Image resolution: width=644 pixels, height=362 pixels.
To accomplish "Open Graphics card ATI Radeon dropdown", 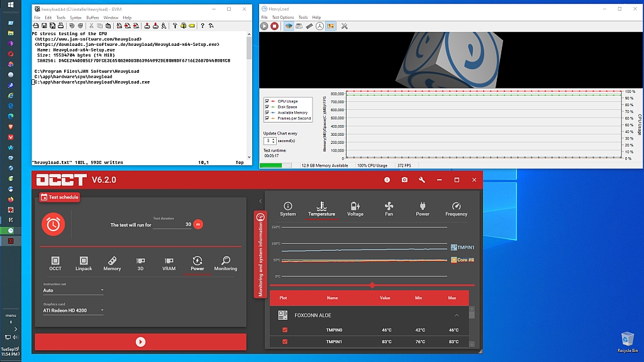I will pos(73,310).
